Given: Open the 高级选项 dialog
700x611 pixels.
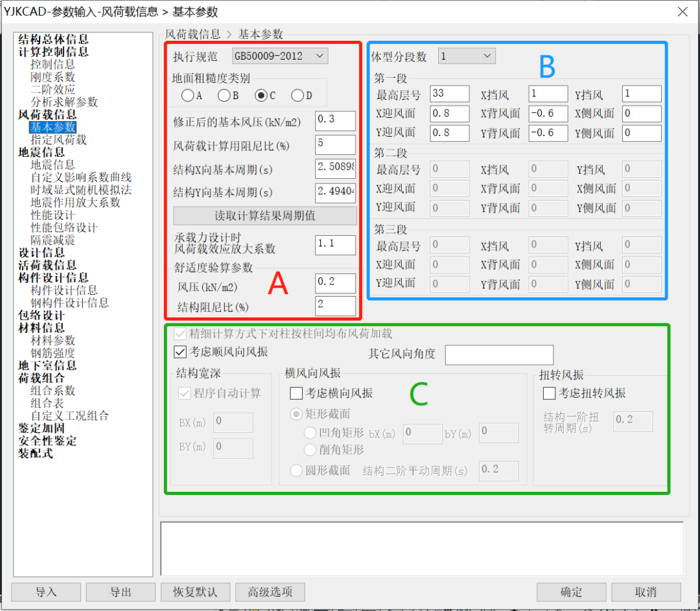Looking at the screenshot, I should [x=270, y=592].
